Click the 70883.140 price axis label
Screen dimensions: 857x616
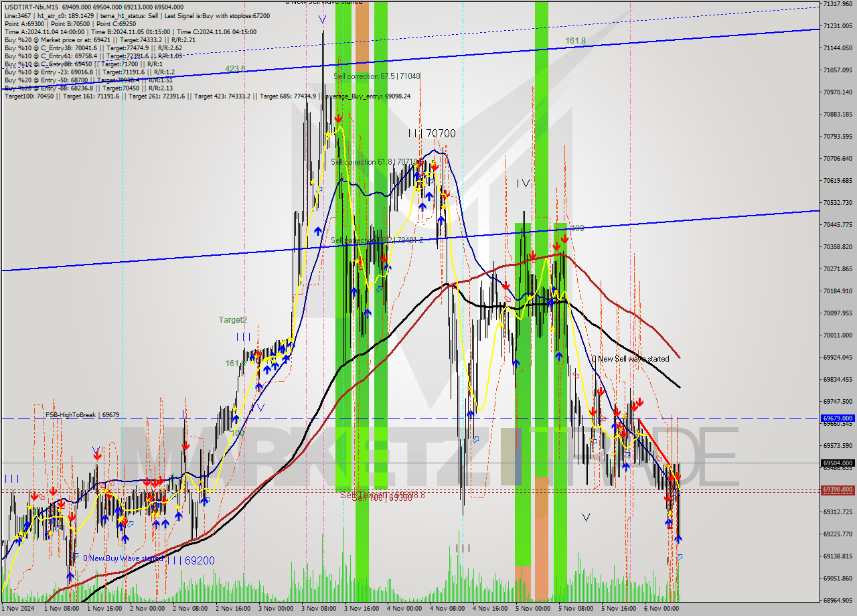coord(838,114)
